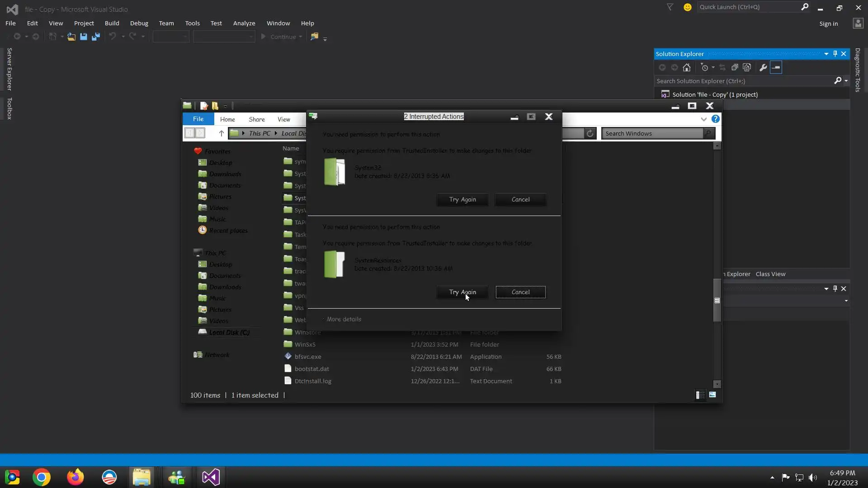
Task: Click Solution Explorer Home icon
Action: pos(686,67)
